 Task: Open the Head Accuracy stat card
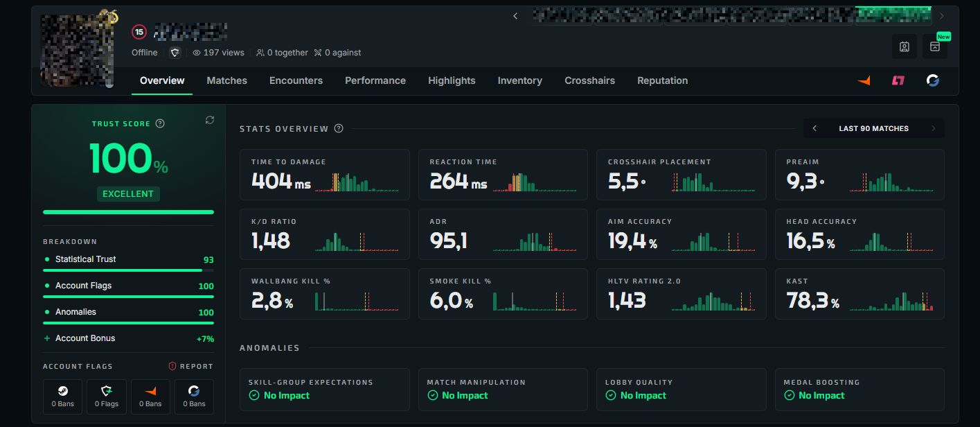(x=859, y=234)
